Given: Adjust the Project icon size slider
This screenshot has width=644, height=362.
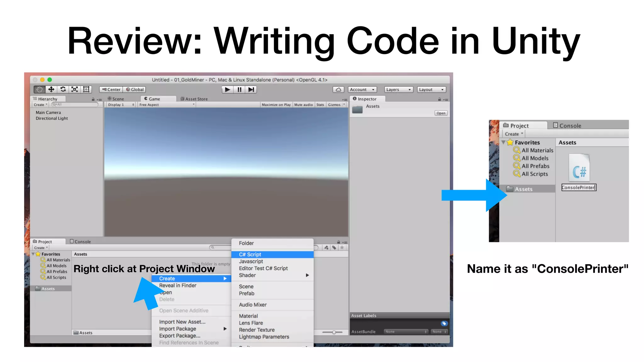Looking at the screenshot, I should click(x=333, y=332).
